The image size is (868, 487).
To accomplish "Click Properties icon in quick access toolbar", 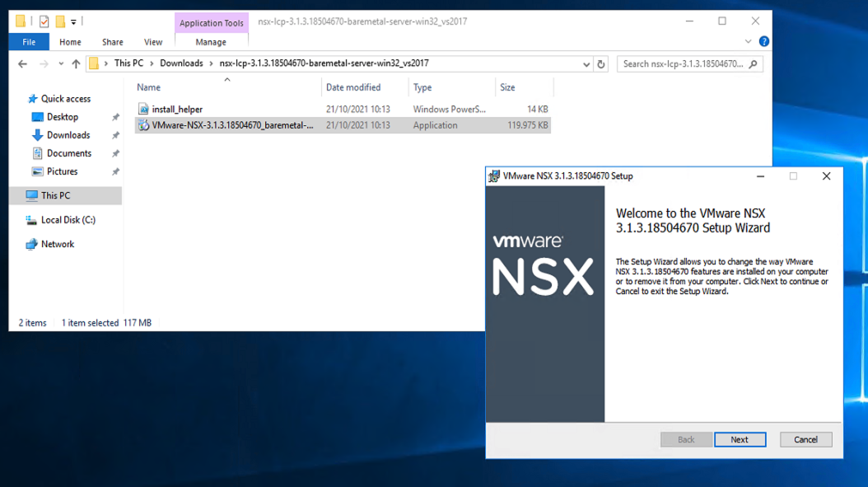I will pyautogui.click(x=44, y=21).
